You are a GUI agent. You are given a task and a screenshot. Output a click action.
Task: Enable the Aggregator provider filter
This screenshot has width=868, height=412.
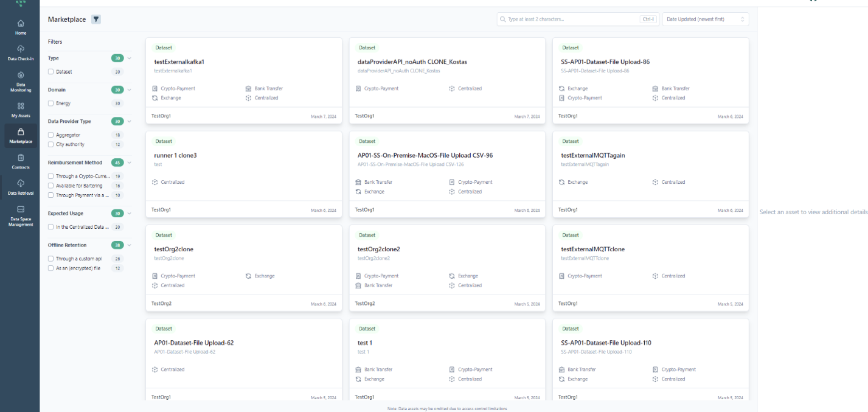tap(51, 135)
